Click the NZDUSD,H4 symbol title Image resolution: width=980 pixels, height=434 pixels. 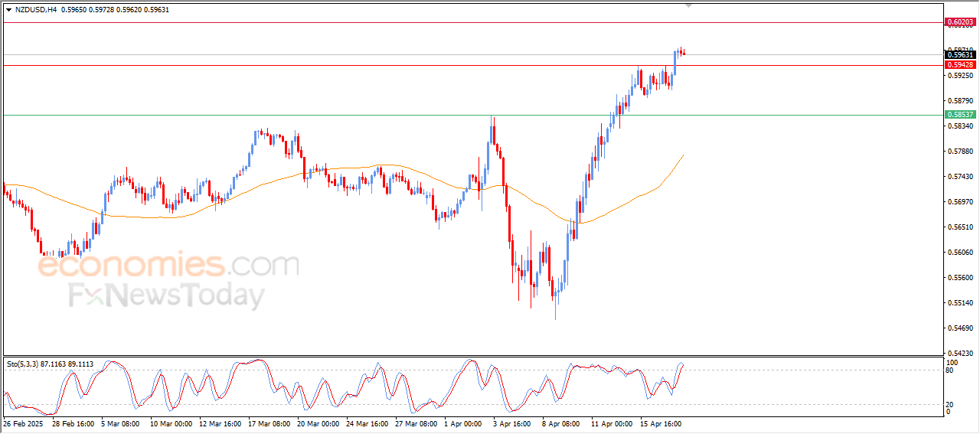tap(36, 9)
